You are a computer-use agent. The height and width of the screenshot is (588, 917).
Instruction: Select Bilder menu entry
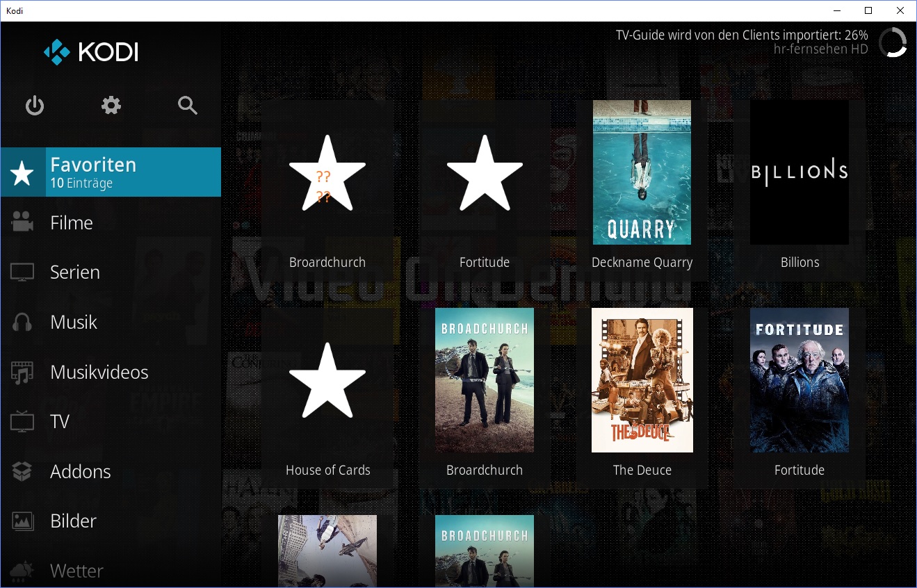(111, 521)
